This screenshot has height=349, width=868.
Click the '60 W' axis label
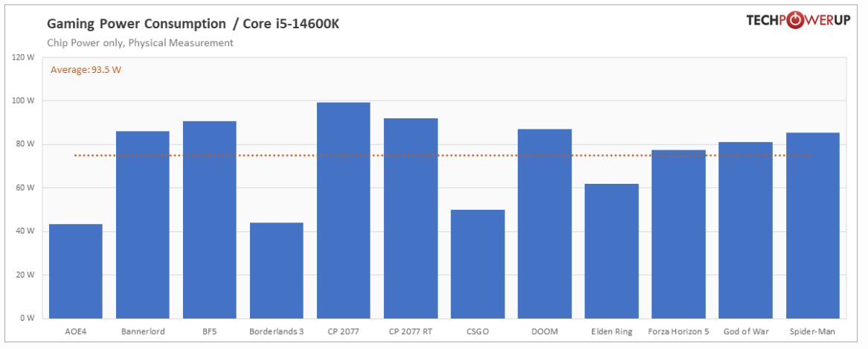pos(25,188)
